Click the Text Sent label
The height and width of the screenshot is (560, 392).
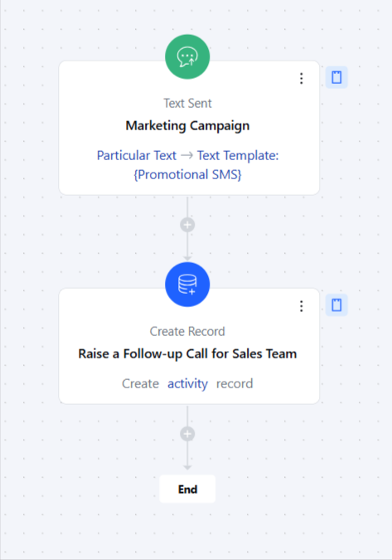pos(187,104)
